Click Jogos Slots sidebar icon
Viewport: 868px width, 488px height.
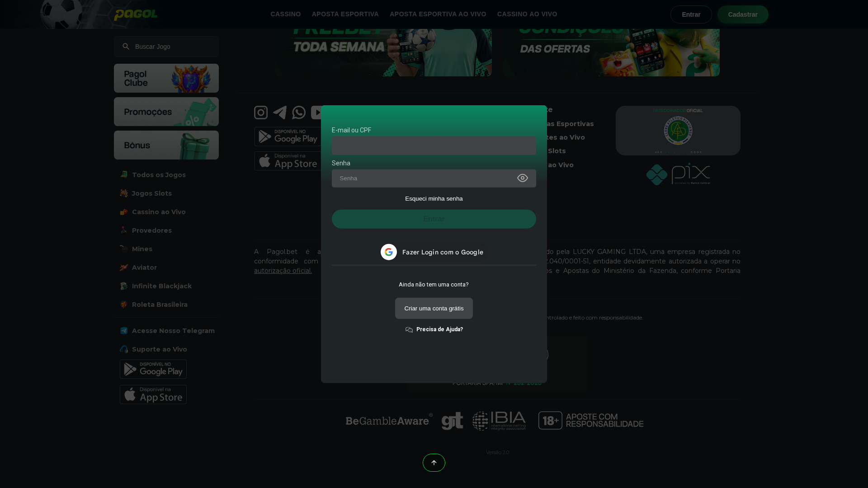pos(124,193)
